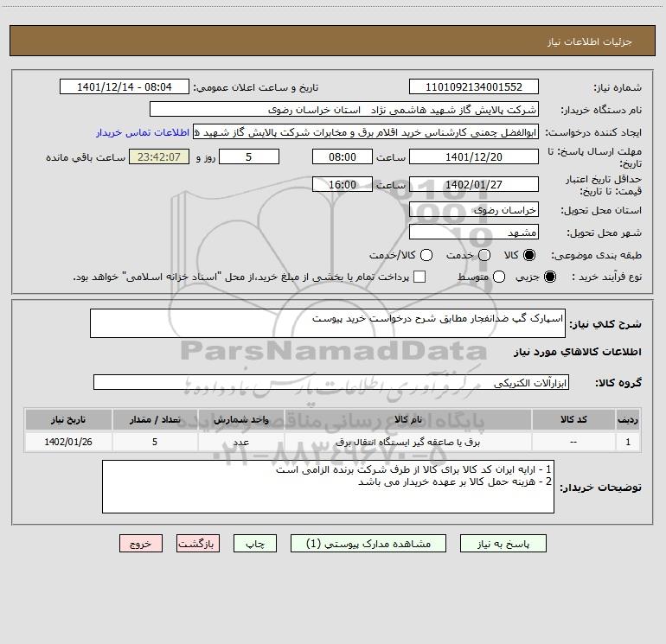This screenshot has width=666, height=644.
Task: Click the response deadline time 08:00
Action: pyautogui.click(x=343, y=156)
